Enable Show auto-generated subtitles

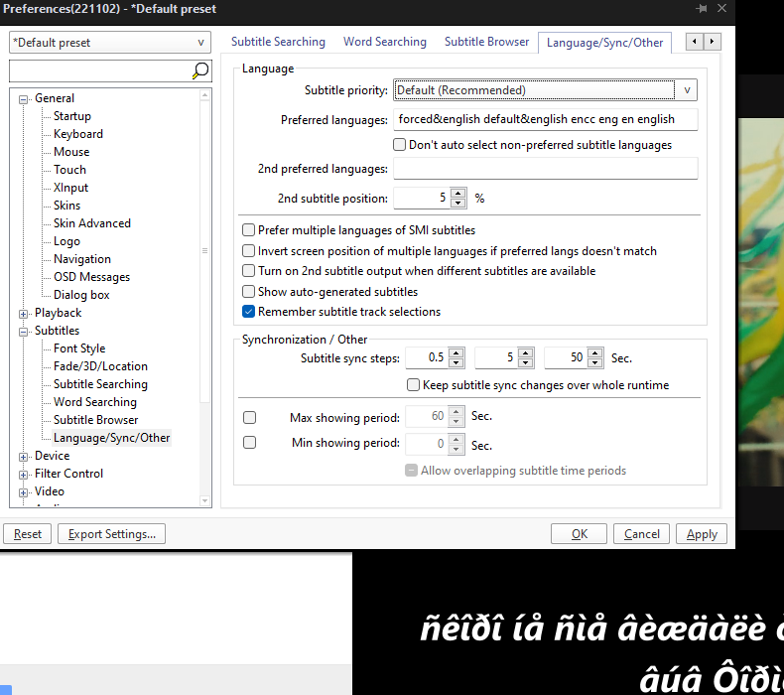(249, 292)
